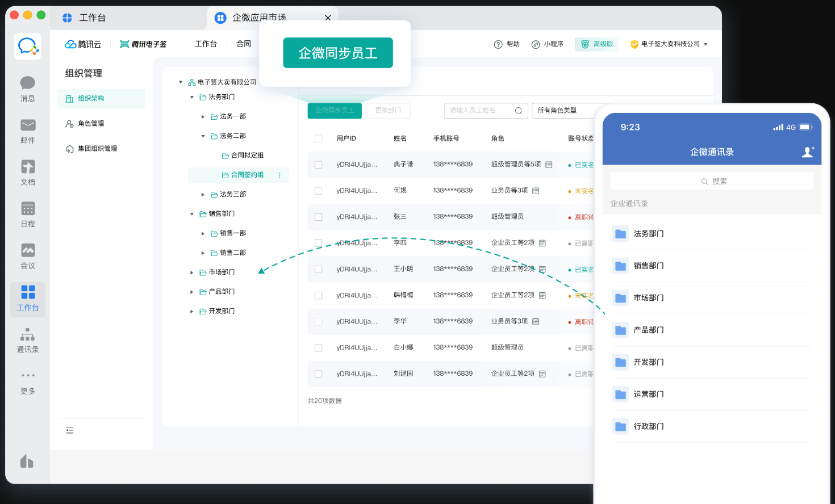
Task: Click the WeCom logo avatar at sidebar top
Action: tap(28, 46)
